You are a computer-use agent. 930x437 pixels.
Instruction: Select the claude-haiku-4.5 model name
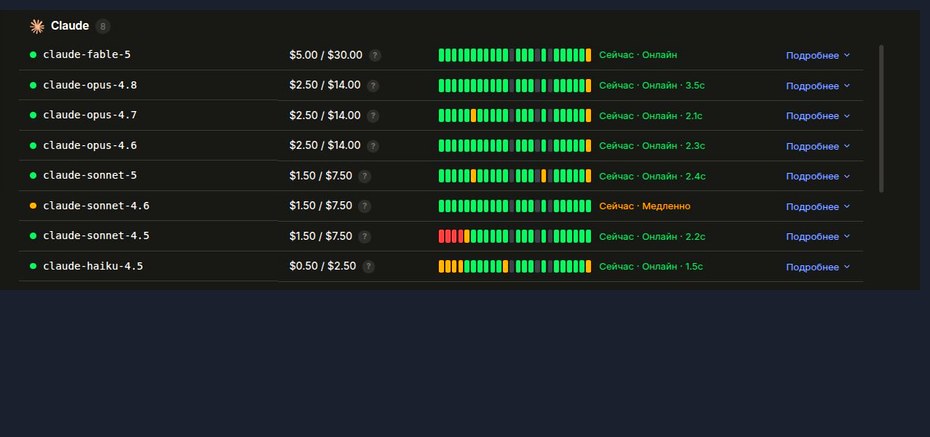[x=93, y=266]
